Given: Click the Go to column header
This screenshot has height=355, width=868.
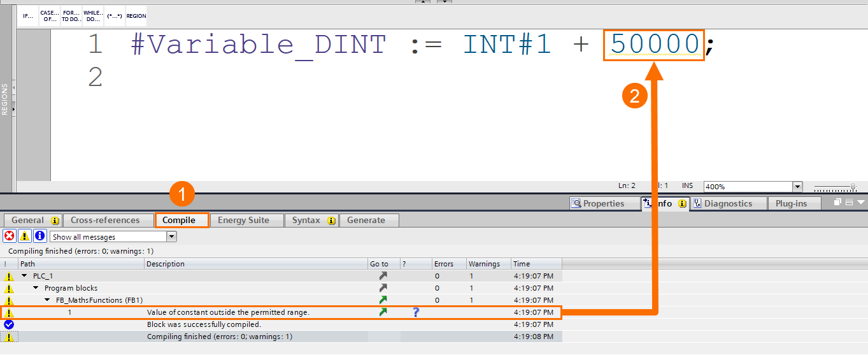Looking at the screenshot, I should [x=384, y=264].
